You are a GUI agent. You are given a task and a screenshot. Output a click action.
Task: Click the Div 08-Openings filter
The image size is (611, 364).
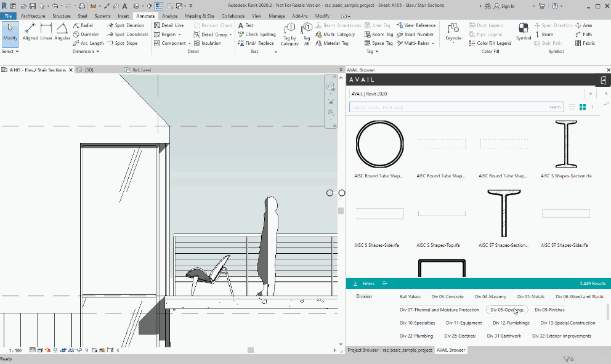(506, 310)
